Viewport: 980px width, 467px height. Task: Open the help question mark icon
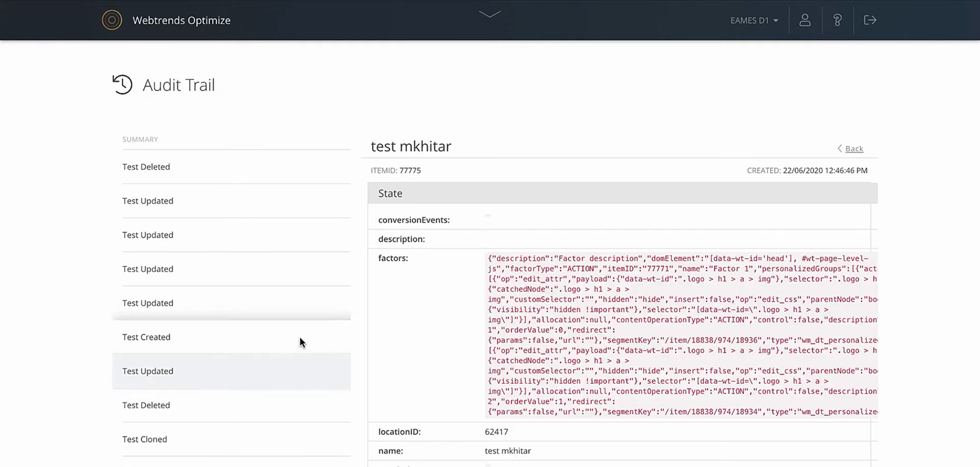[837, 20]
